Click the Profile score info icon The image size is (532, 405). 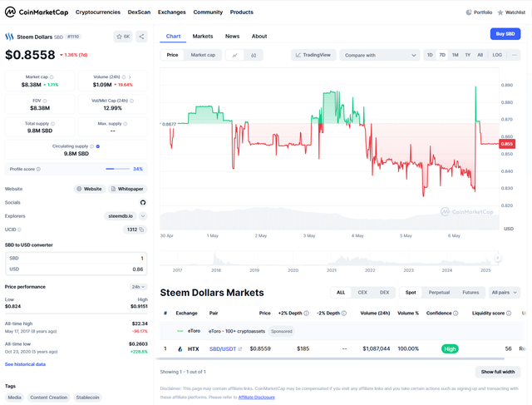tap(38, 169)
